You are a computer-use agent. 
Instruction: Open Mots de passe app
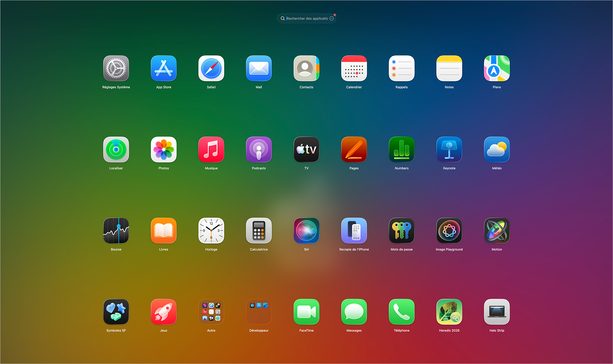401,231
